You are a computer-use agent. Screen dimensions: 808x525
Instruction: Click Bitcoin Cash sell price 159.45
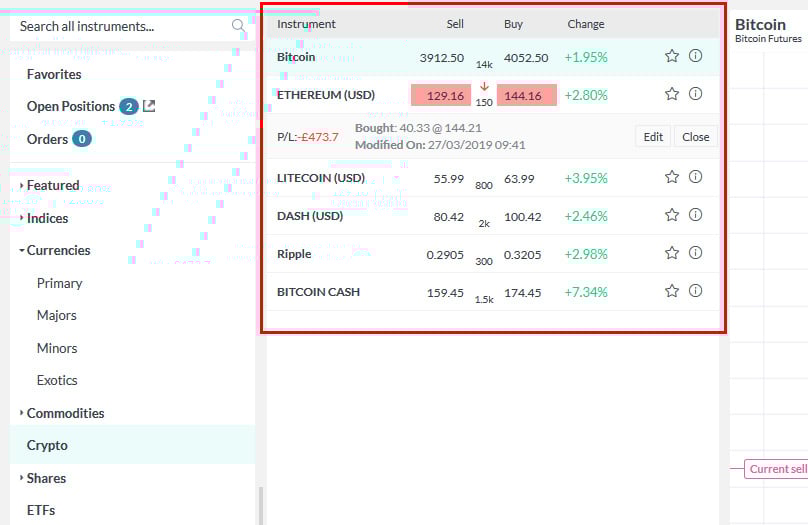446,293
